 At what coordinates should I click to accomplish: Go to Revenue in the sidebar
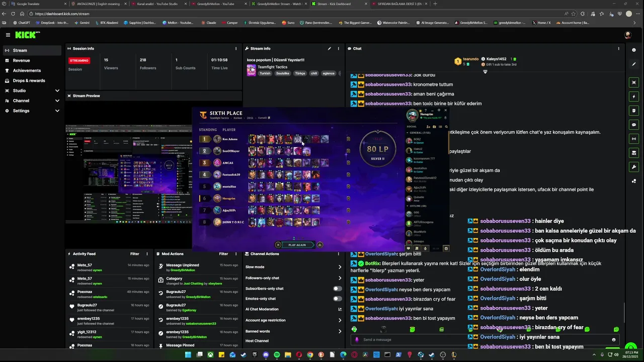[32, 60]
